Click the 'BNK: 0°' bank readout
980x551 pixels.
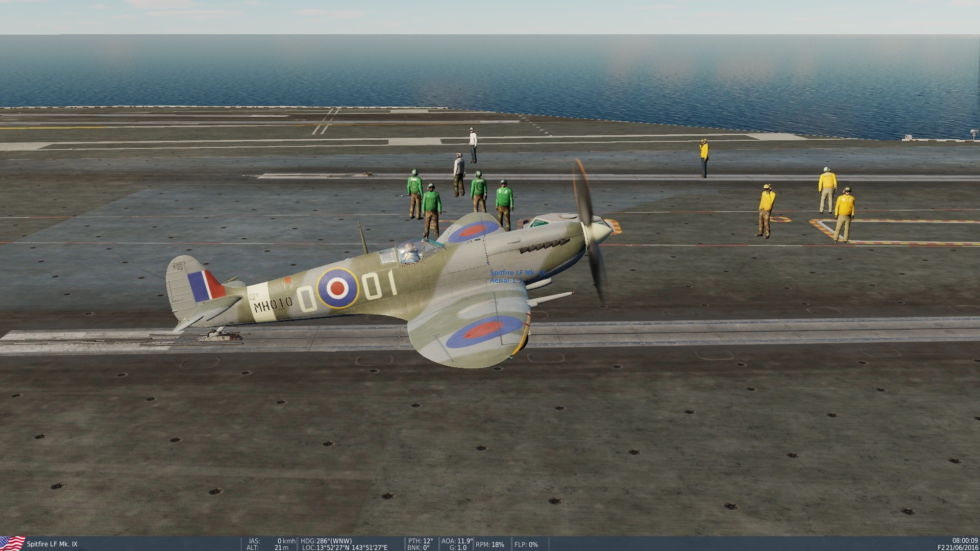coord(419,547)
